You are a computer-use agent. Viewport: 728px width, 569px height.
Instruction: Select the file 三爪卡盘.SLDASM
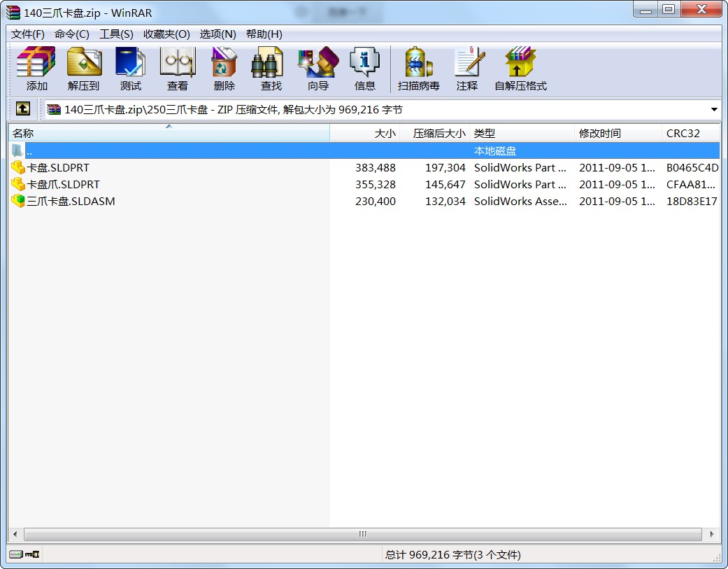click(x=71, y=201)
